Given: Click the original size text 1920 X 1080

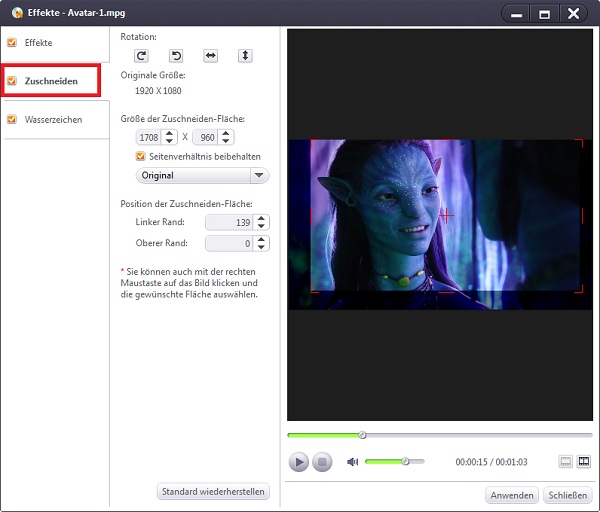Looking at the screenshot, I should click(x=158, y=91).
